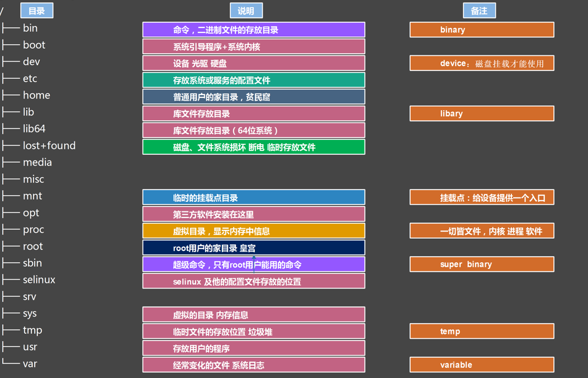
Task: Click the green lost+found description box
Action: 254,147
